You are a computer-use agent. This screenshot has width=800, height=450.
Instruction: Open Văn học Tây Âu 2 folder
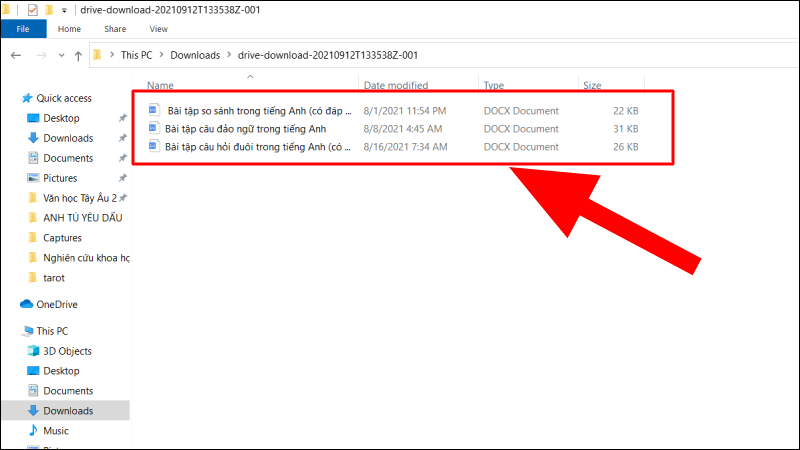(80, 197)
